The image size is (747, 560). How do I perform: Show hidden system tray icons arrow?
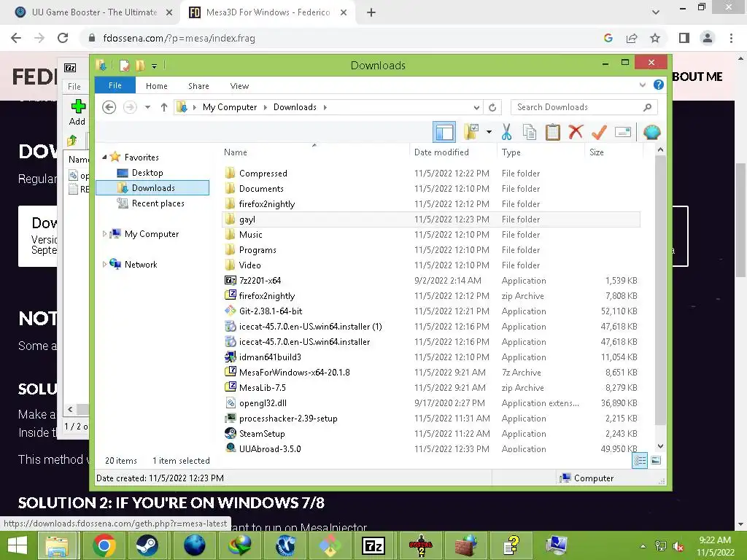tap(643, 546)
